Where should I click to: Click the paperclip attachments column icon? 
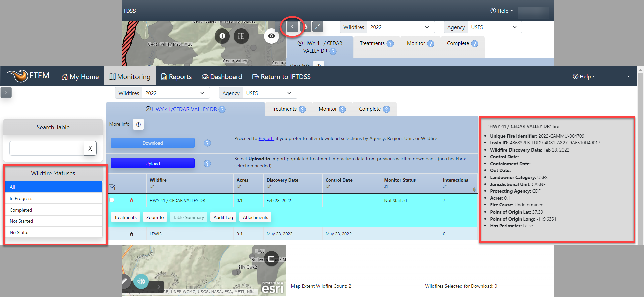click(x=474, y=190)
